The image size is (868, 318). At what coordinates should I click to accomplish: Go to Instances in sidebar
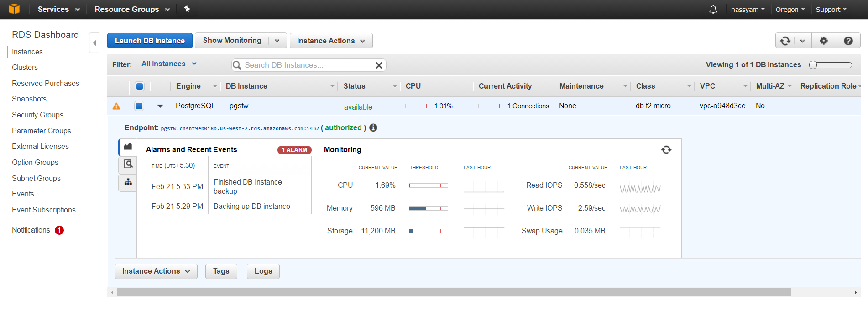pyautogui.click(x=27, y=52)
